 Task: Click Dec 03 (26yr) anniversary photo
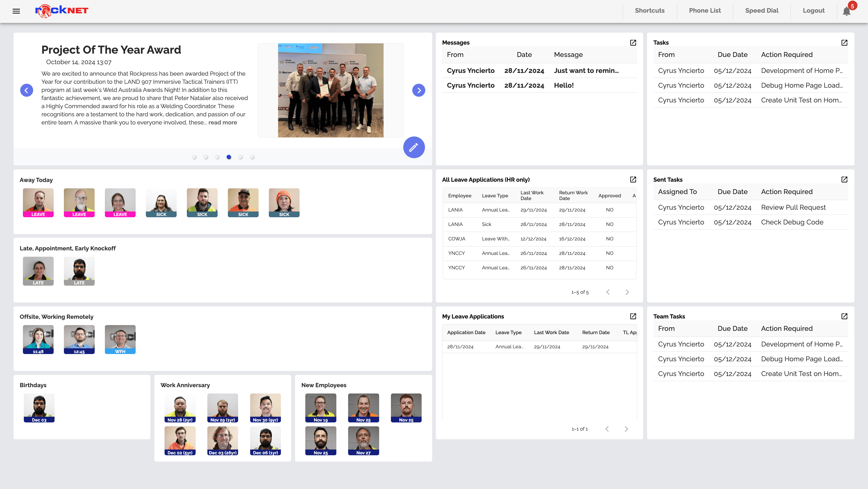point(223,441)
